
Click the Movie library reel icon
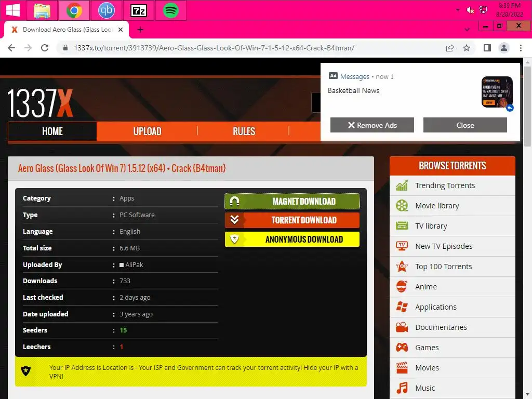click(x=402, y=206)
